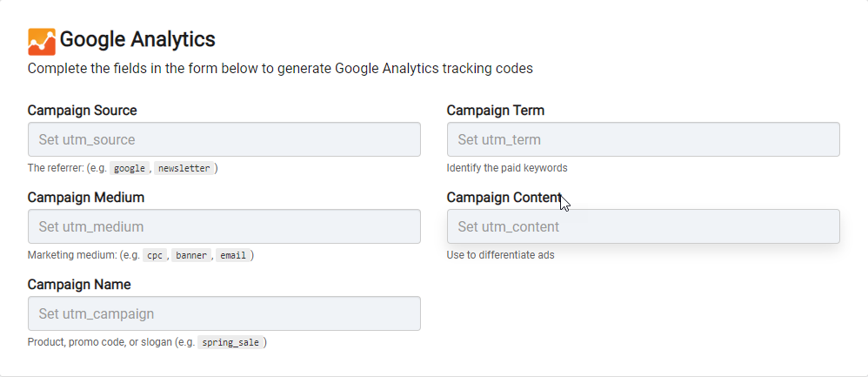Screen dimensions: 868x377
Task: Activate the Campaign Term input
Action: tap(644, 139)
